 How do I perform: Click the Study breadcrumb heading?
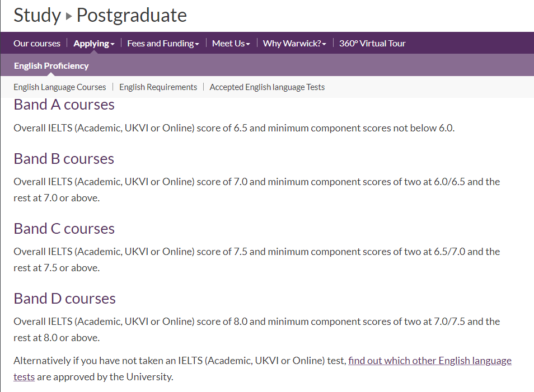[37, 15]
